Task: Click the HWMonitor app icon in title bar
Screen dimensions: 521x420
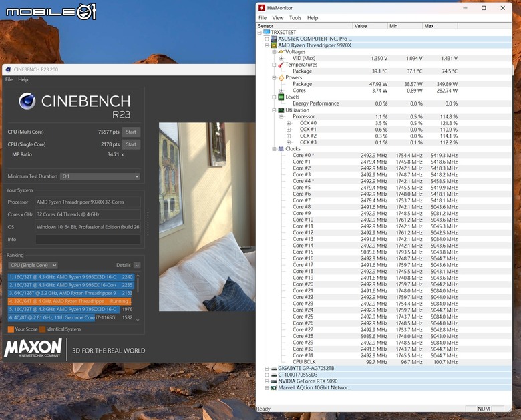Action: click(x=261, y=8)
